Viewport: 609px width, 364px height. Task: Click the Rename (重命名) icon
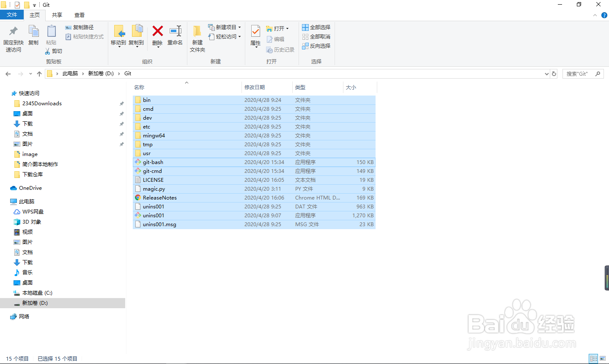tap(175, 31)
